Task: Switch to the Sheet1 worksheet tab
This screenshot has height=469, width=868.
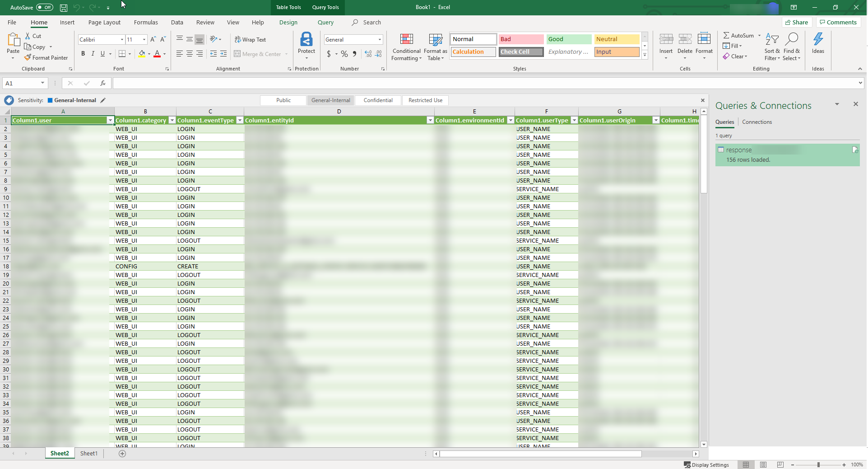Action: pos(88,453)
